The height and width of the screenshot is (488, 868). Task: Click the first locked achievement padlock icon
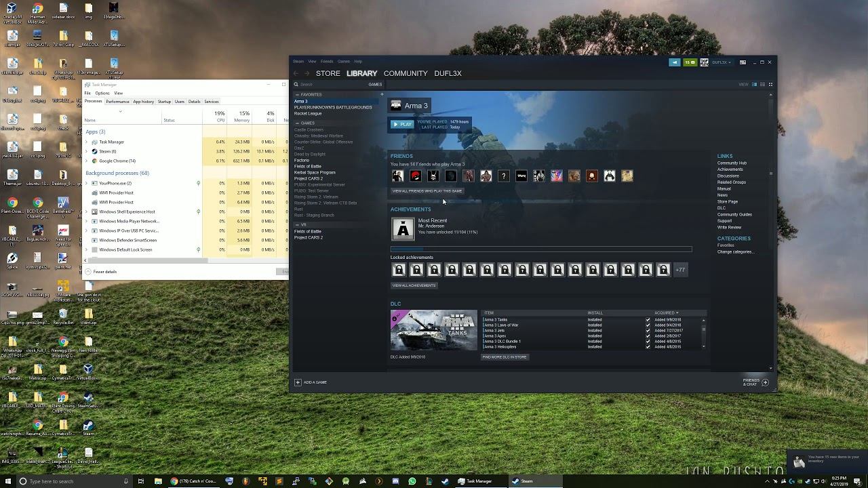pyautogui.click(x=399, y=270)
